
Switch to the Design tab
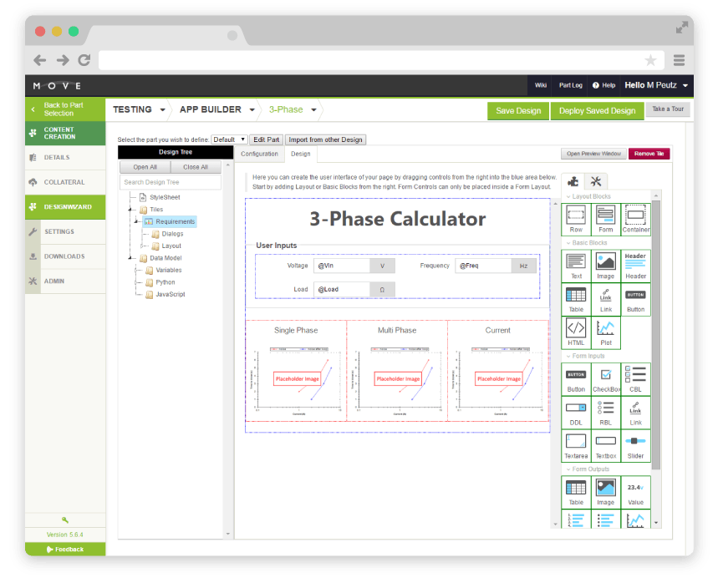coord(301,154)
